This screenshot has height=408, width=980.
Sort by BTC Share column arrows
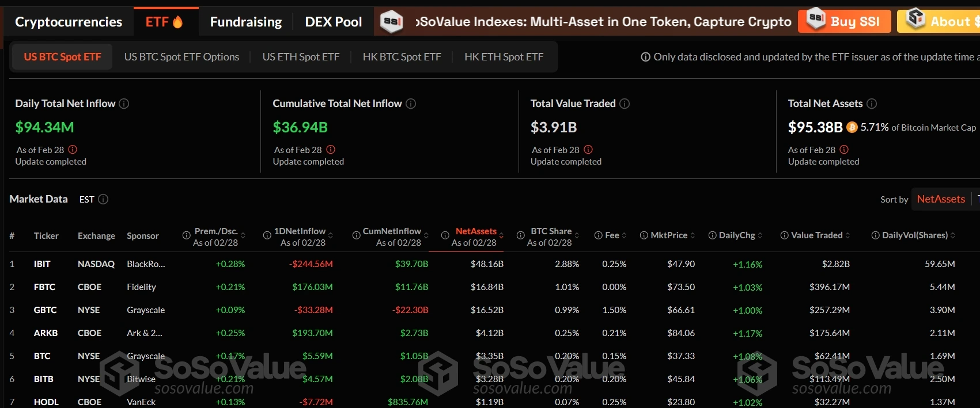577,235
